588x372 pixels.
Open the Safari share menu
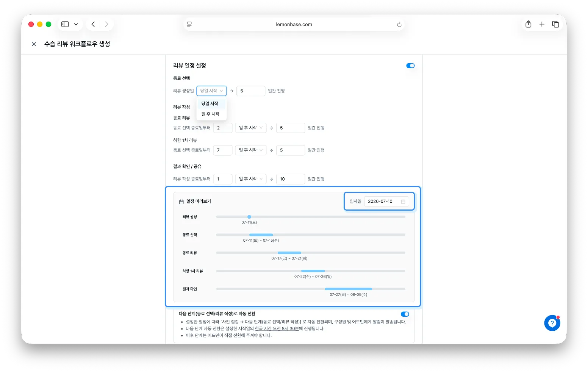[529, 24]
